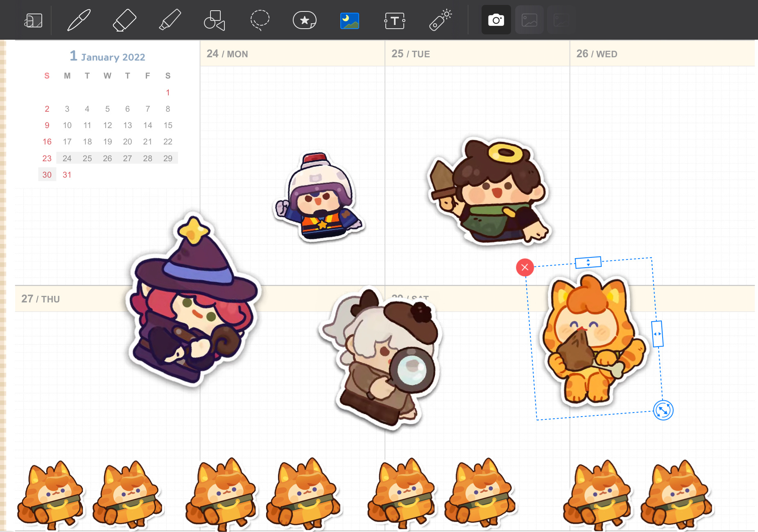Select the Laser pointer tool

coord(440,20)
